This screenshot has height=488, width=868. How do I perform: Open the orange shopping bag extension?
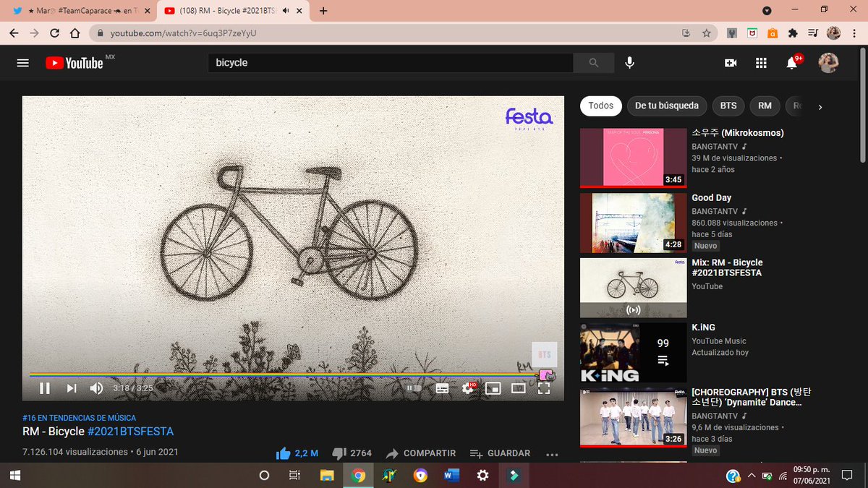click(x=773, y=33)
